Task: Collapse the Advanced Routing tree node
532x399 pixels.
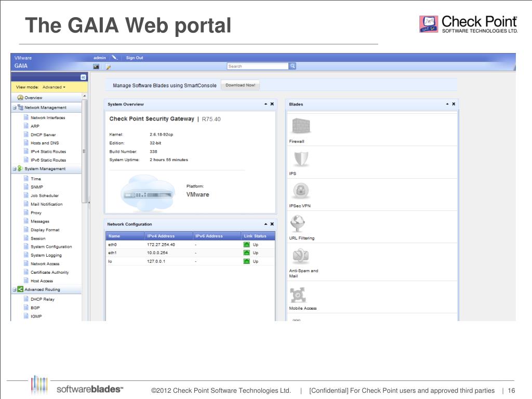Action: point(15,290)
